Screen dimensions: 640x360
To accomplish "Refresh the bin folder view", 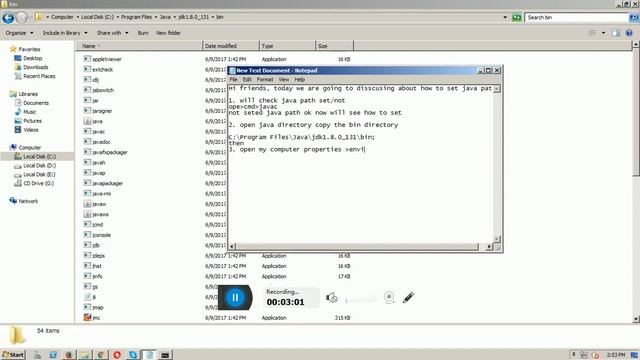I will coord(517,18).
